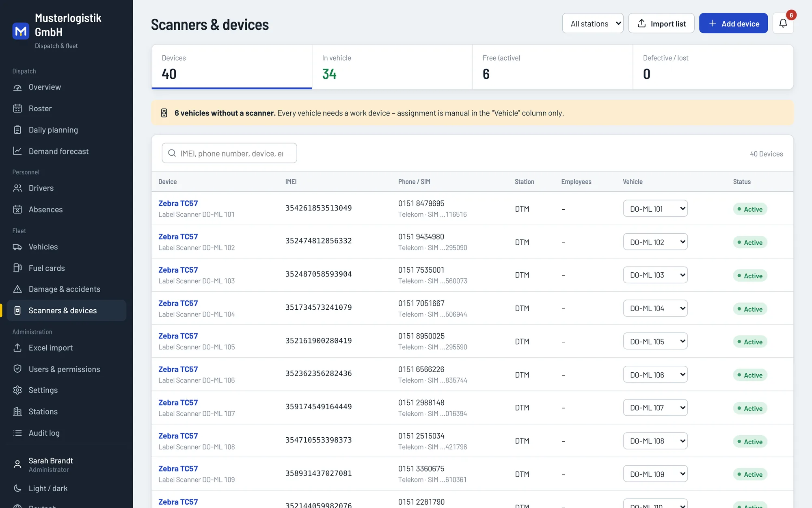Open Zebra TC57 link for DO-ML 104
The image size is (812, 508).
(178, 303)
